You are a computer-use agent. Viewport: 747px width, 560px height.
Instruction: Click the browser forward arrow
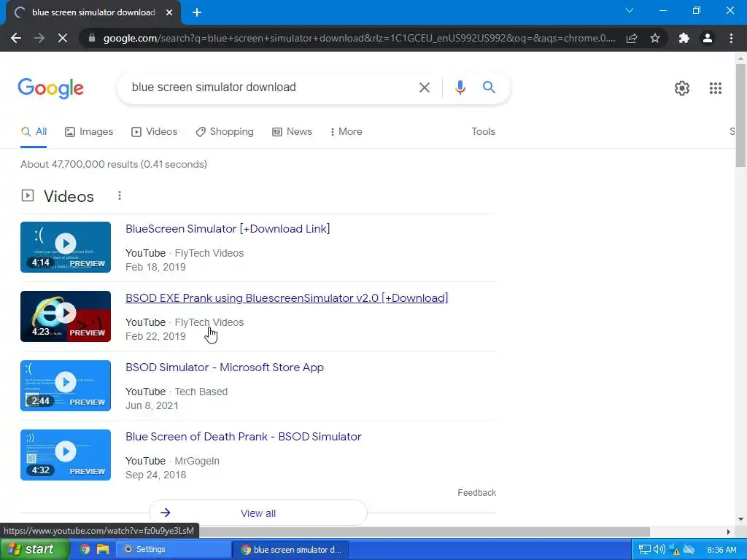(39, 38)
